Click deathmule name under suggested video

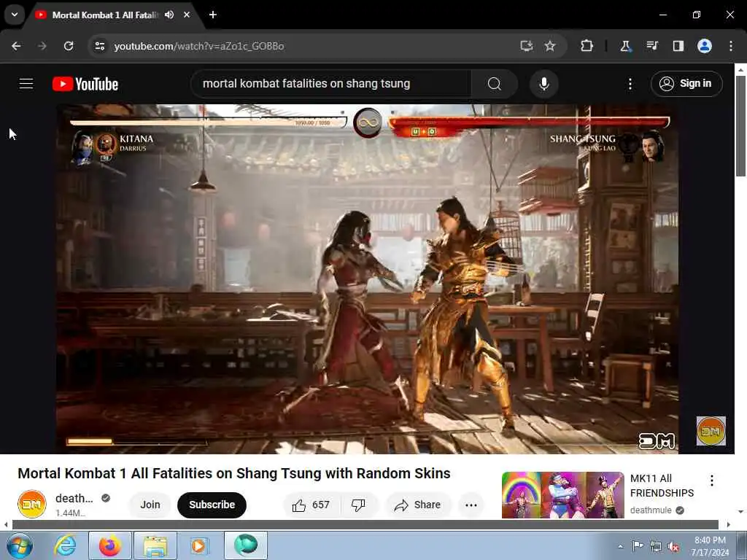point(651,510)
